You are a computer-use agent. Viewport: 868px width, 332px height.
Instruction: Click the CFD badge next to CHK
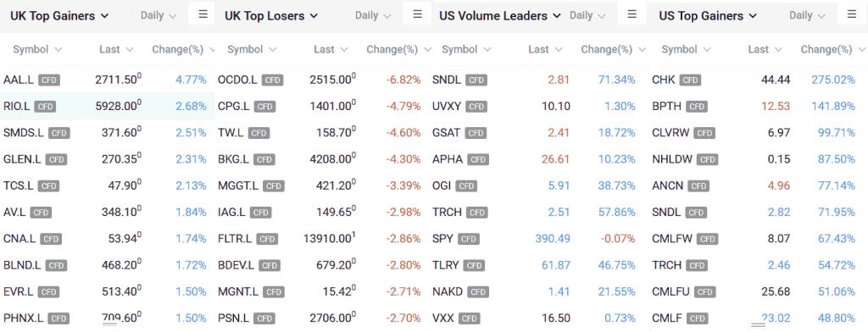tap(690, 80)
